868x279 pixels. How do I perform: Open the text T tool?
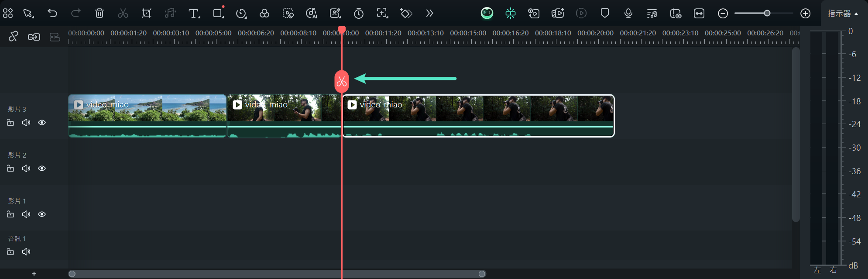(x=194, y=14)
